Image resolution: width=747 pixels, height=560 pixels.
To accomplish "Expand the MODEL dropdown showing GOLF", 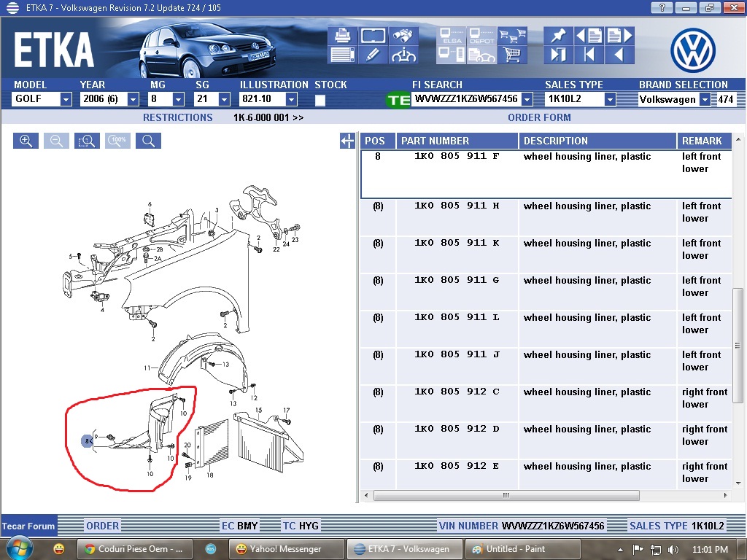I will 66,100.
